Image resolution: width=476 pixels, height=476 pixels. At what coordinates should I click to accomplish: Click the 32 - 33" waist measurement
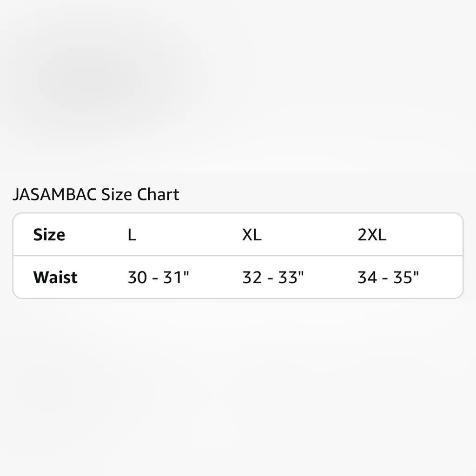(x=273, y=278)
